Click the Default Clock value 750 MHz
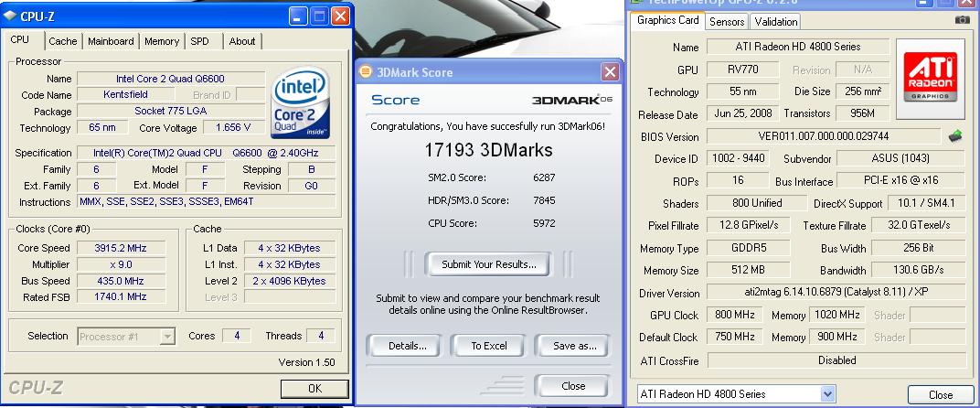The image size is (980, 408). point(734,337)
